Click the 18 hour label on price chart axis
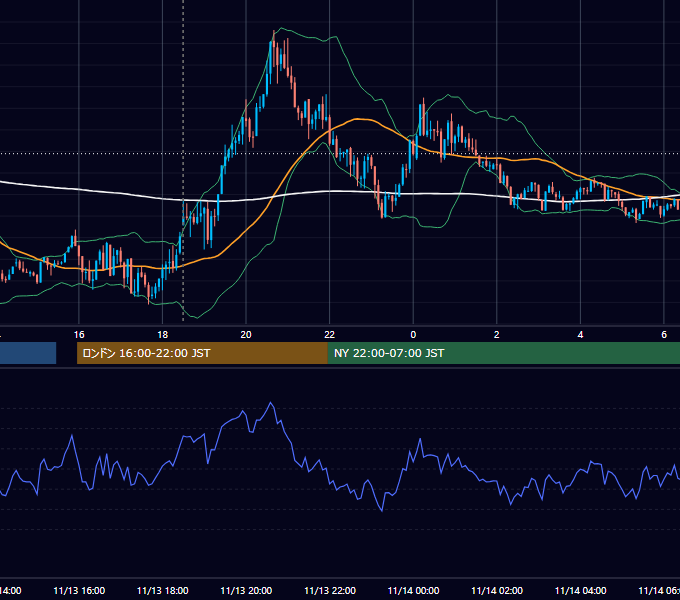 tap(162, 335)
